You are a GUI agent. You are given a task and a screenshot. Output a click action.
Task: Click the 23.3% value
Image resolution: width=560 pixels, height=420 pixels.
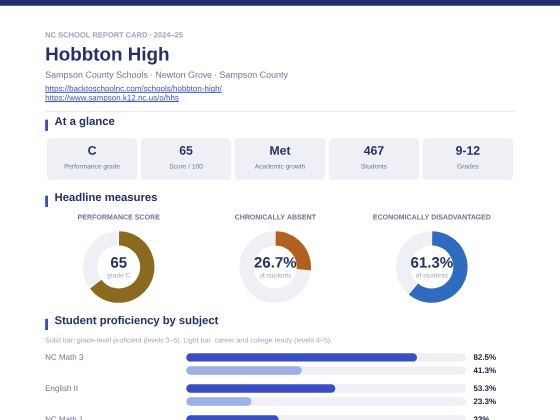pyautogui.click(x=485, y=401)
